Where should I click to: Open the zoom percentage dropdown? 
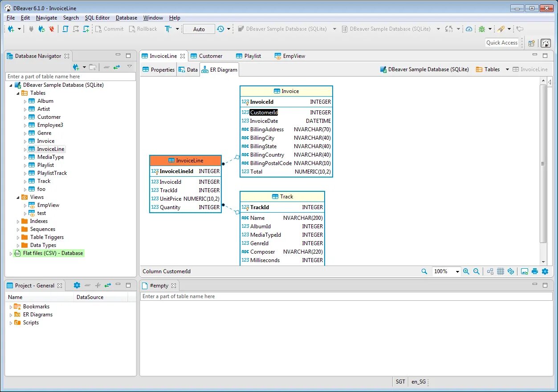coord(457,272)
